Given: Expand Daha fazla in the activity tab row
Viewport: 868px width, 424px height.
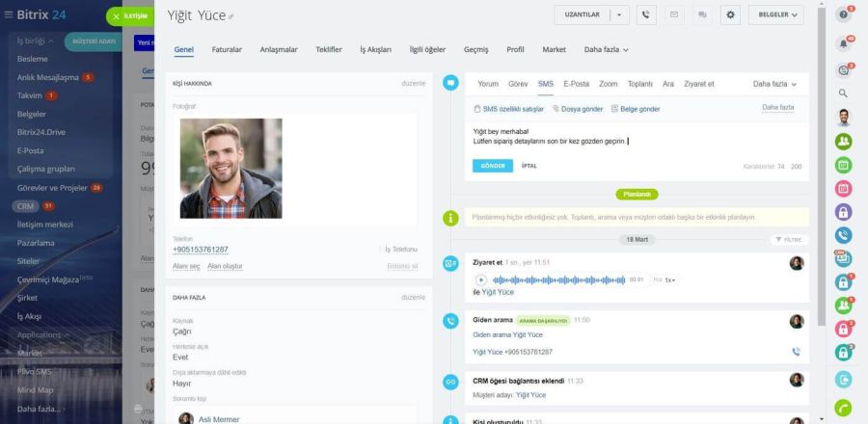Looking at the screenshot, I should tap(774, 84).
